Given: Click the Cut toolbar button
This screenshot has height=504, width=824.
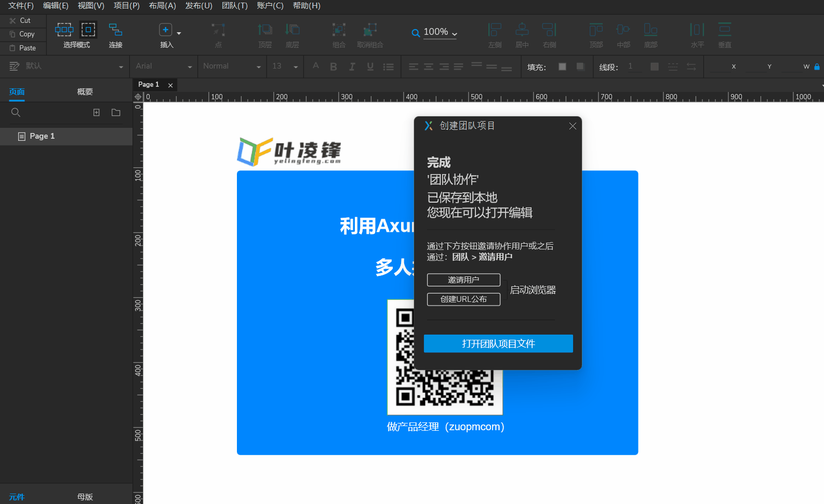Looking at the screenshot, I should [x=20, y=21].
